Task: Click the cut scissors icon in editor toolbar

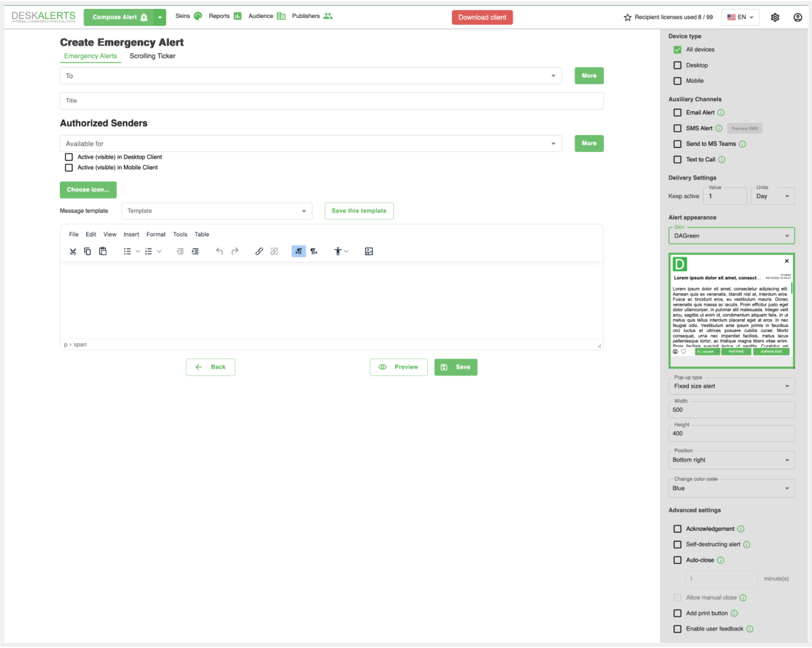Action: coord(73,251)
